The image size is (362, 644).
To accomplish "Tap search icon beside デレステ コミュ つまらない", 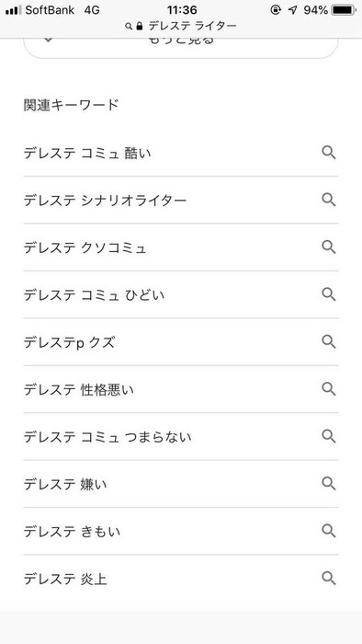I will point(328,436).
